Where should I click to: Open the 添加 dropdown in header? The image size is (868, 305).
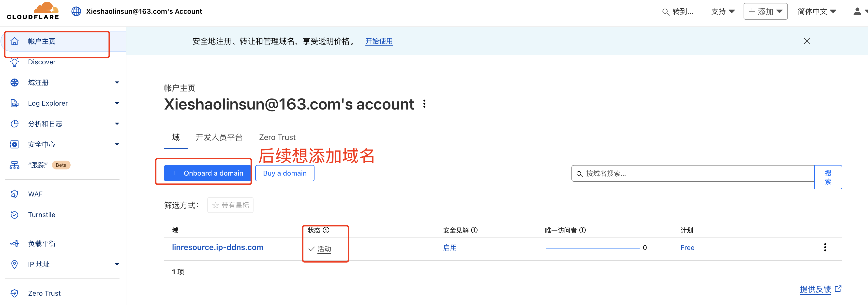765,12
